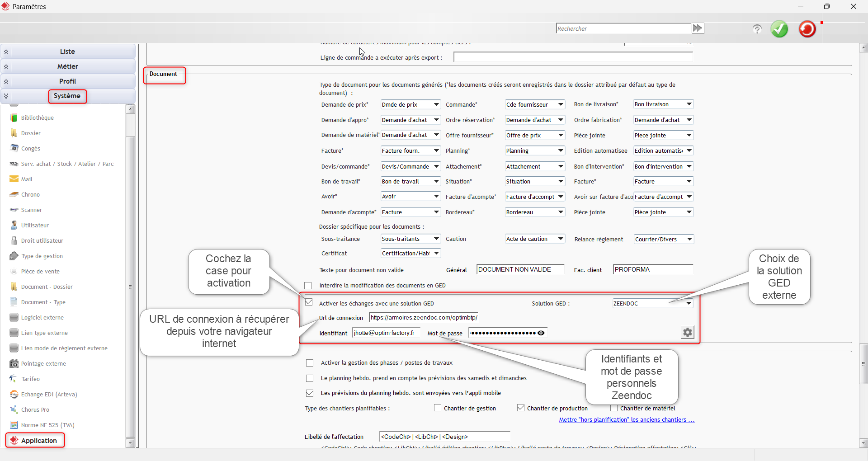Expand the Profil panel section
Screen dimensions: 868x461
(x=68, y=81)
